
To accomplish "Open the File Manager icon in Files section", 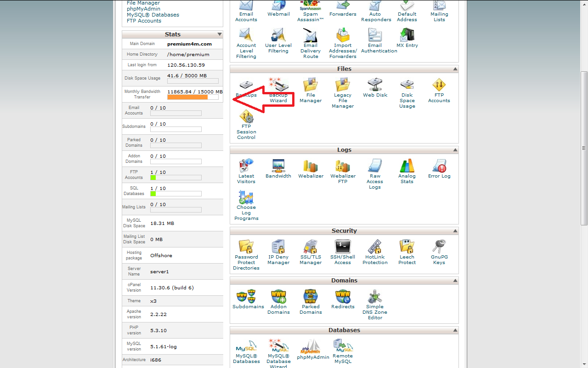I will (311, 85).
